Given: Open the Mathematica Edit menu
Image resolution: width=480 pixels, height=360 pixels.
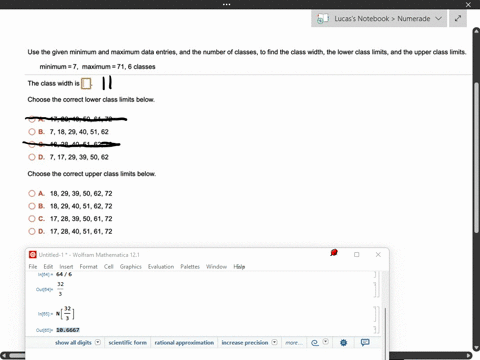Looking at the screenshot, I should (x=48, y=267).
